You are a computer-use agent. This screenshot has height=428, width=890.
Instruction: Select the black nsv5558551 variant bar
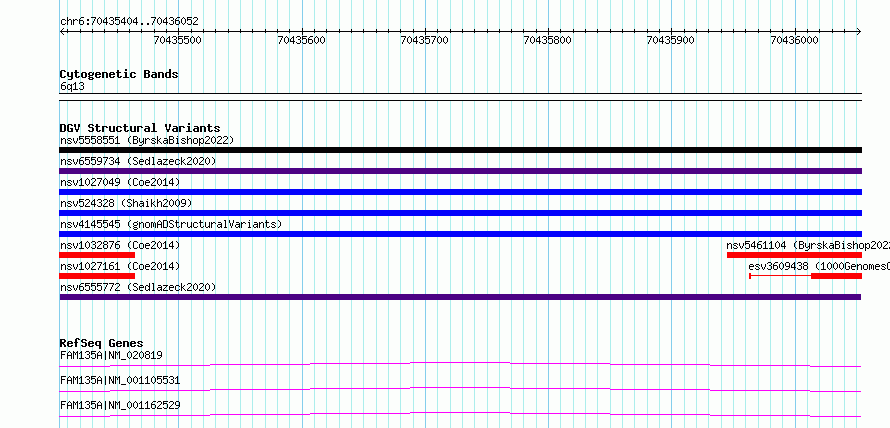(x=460, y=150)
